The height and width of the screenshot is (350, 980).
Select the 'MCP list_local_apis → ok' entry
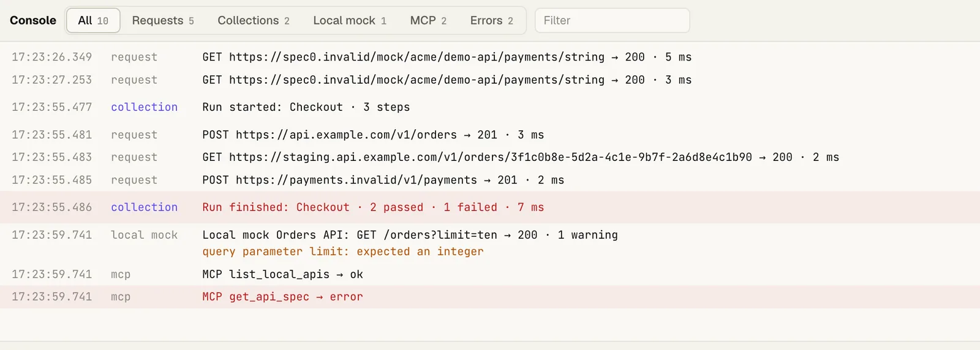click(x=490, y=274)
